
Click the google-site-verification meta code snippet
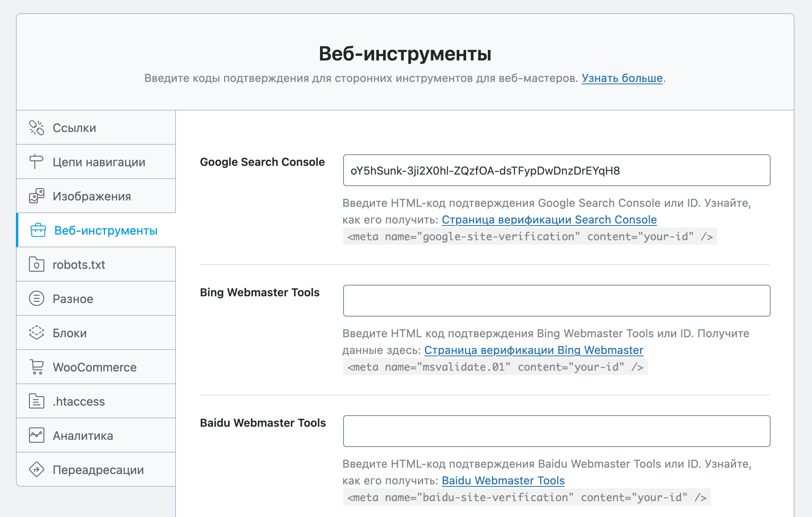[x=530, y=236]
